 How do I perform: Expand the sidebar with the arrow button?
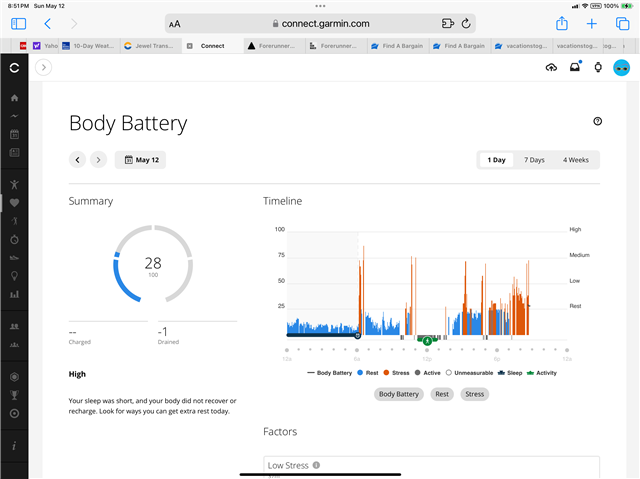click(43, 67)
